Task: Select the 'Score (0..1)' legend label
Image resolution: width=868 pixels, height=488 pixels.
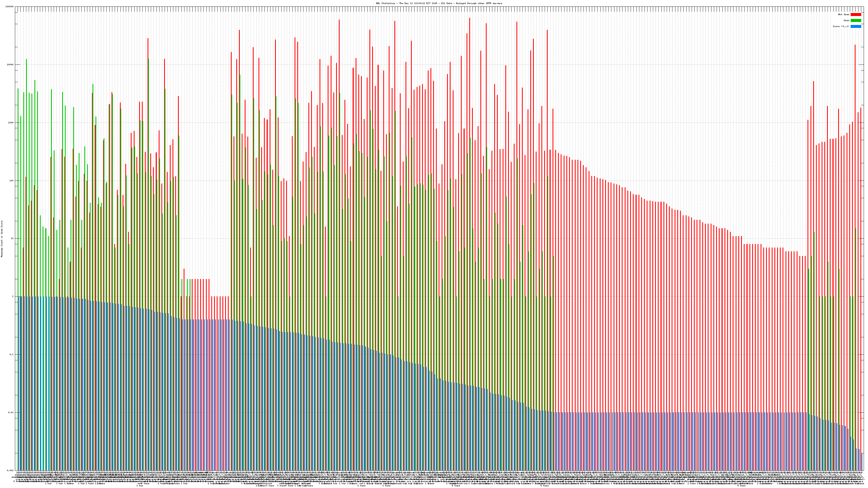Action: tap(841, 26)
